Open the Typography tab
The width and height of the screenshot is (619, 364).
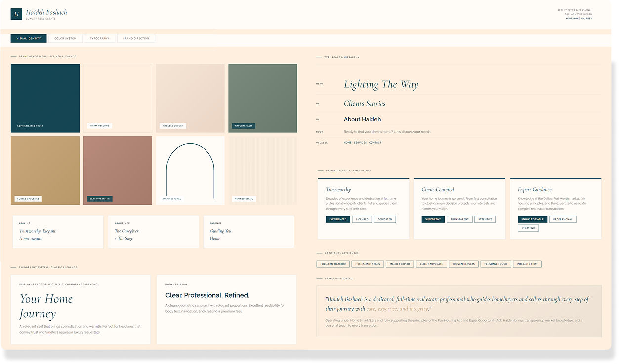coord(99,38)
